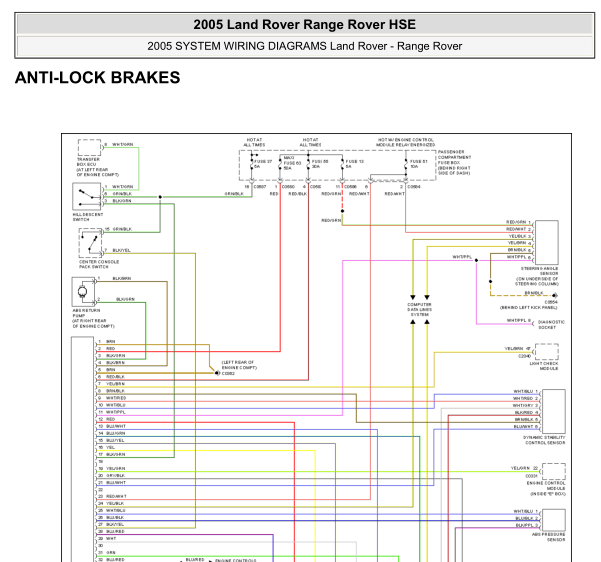Click the Hill Descent Switch symbol box
The height and width of the screenshot is (562, 601).
click(x=87, y=196)
